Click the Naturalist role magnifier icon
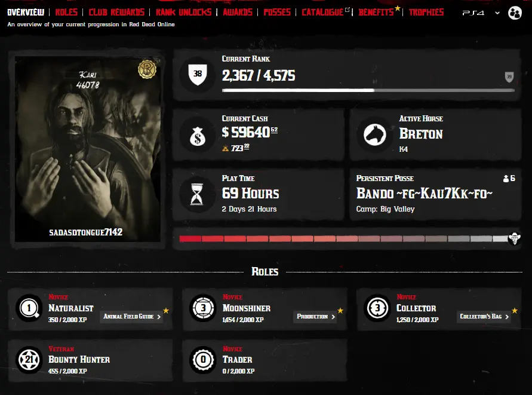 [x=29, y=308]
